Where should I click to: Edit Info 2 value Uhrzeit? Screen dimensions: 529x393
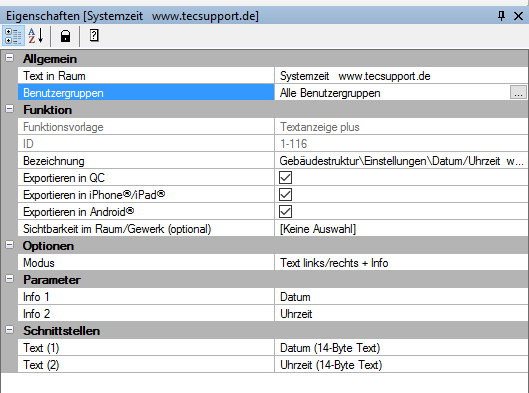point(401,314)
